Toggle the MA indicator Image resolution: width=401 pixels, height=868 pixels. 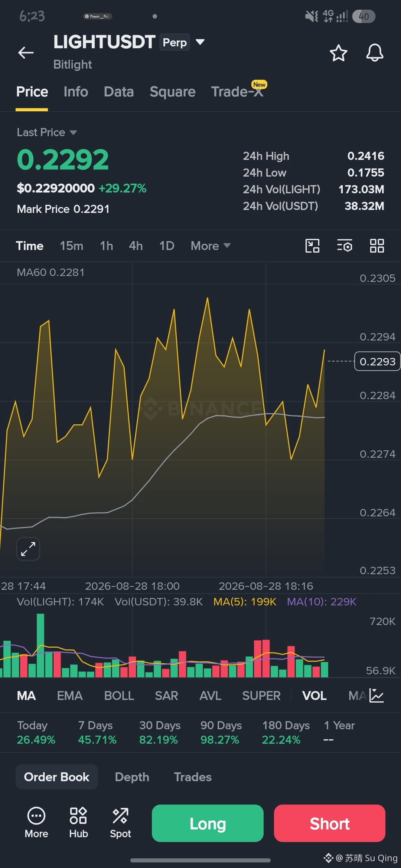pos(26,696)
